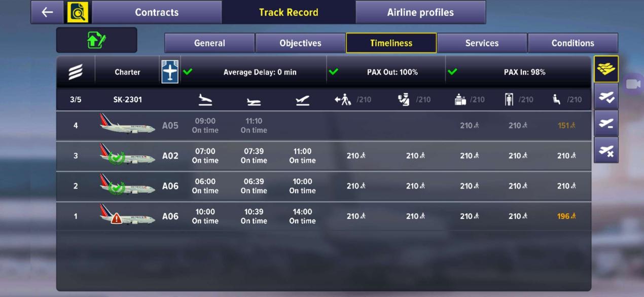Click the blue airplane Charter type icon
This screenshot has height=297, width=644.
[x=170, y=72]
